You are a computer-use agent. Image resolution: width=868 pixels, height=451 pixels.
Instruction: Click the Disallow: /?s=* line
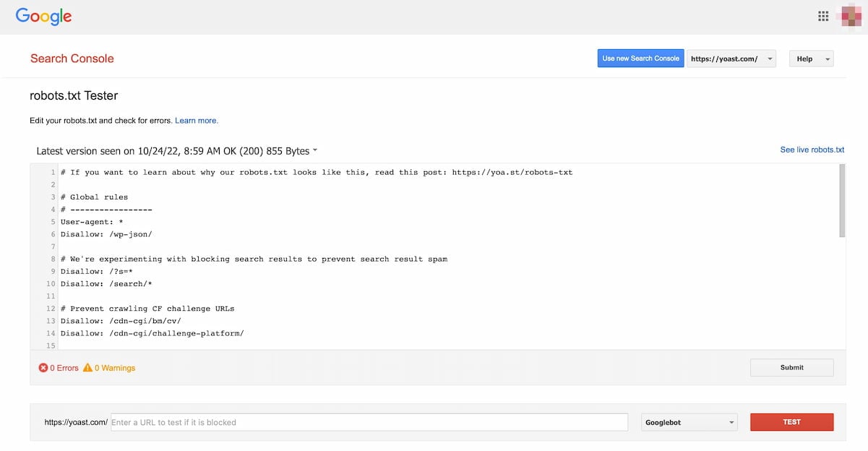(x=97, y=271)
